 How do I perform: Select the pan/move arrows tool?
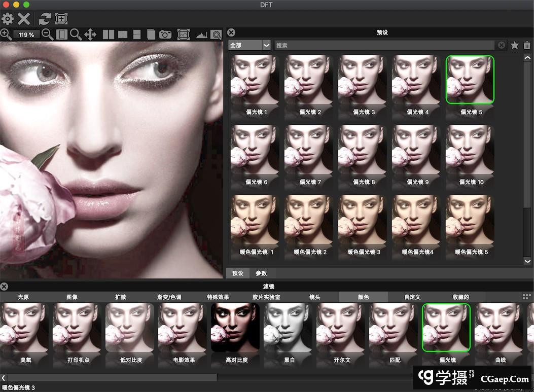click(90, 34)
